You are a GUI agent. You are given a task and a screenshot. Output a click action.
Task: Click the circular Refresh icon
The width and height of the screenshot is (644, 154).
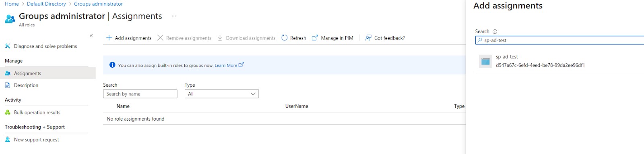(x=285, y=37)
